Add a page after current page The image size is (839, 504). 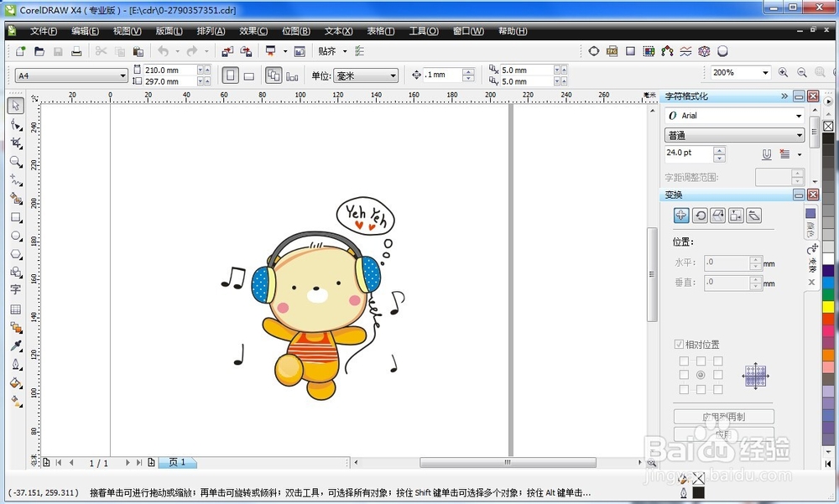pos(151,462)
